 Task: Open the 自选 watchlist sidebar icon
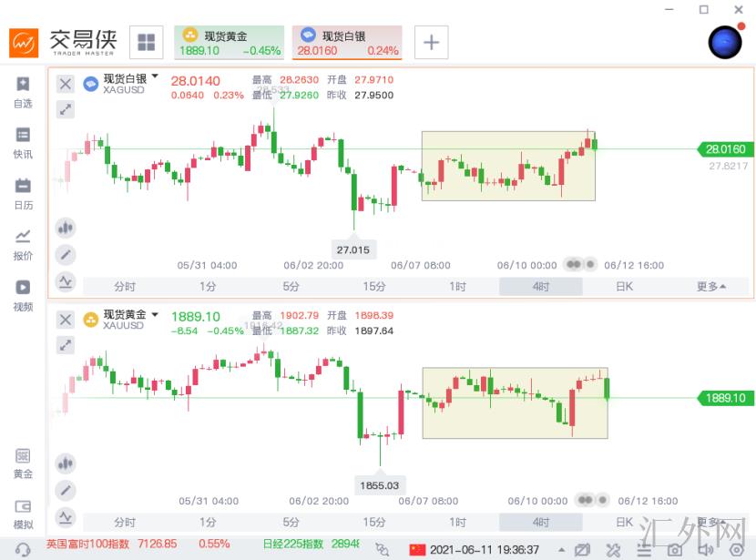pyautogui.click(x=23, y=92)
